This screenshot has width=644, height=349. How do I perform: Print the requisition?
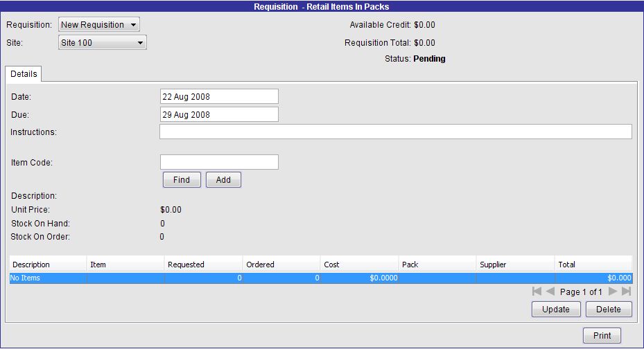coord(602,336)
